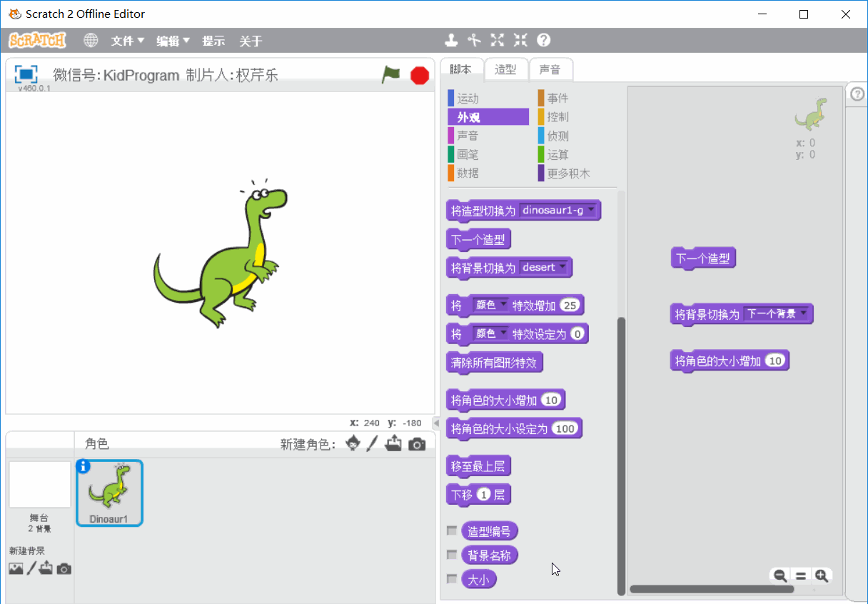Select the shrink sprite tool
This screenshot has width=868, height=604.
point(520,40)
